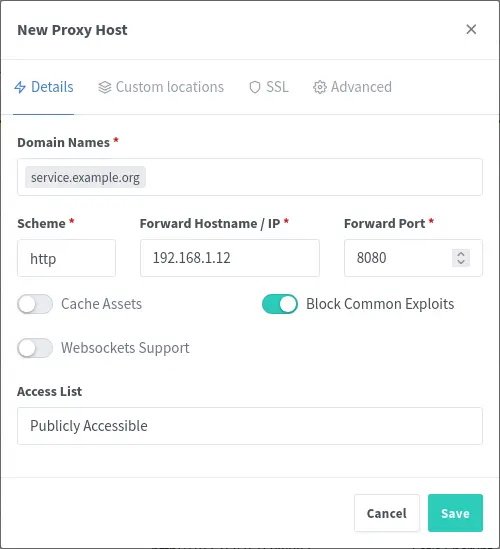Disable the Block Common Exploits toggle
500x549 pixels.
pyautogui.click(x=280, y=304)
